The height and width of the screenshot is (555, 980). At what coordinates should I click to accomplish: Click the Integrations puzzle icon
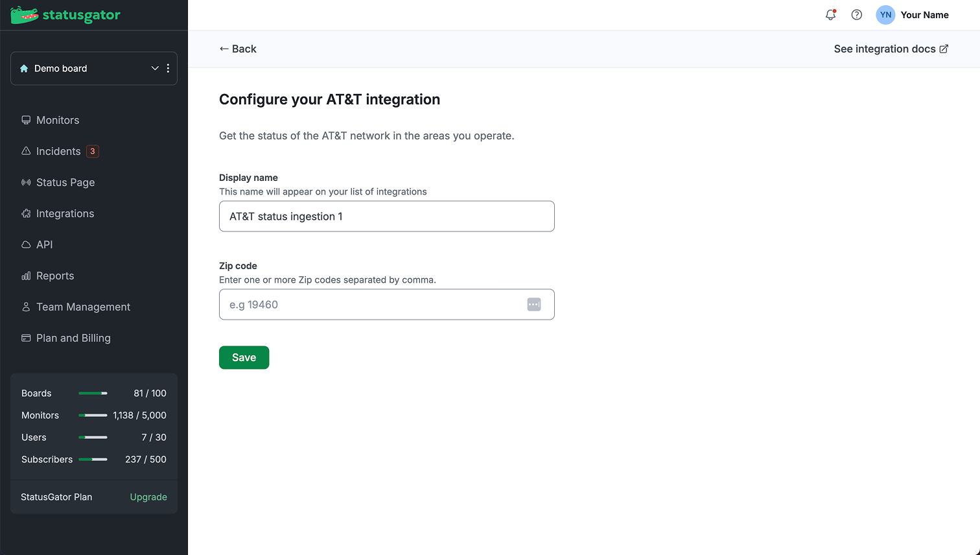(26, 213)
